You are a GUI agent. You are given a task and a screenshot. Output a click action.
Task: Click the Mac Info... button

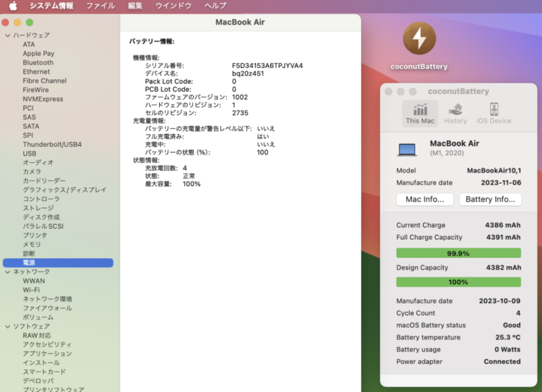point(425,200)
